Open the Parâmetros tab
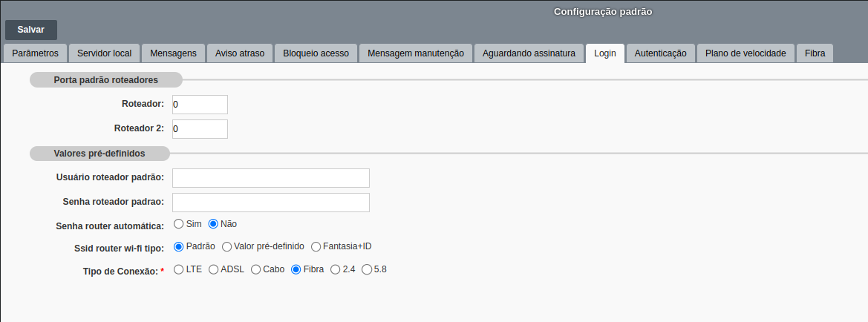 (x=36, y=53)
